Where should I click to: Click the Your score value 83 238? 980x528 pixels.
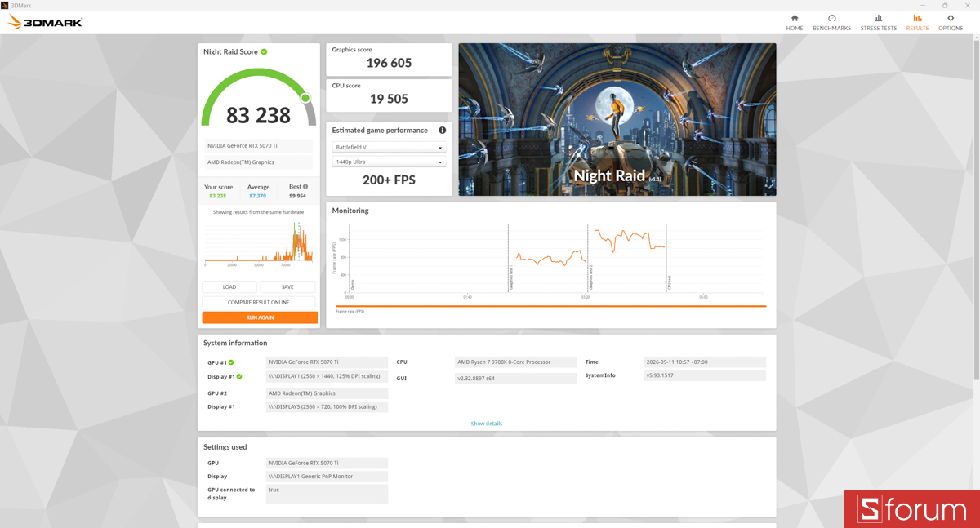click(218, 196)
